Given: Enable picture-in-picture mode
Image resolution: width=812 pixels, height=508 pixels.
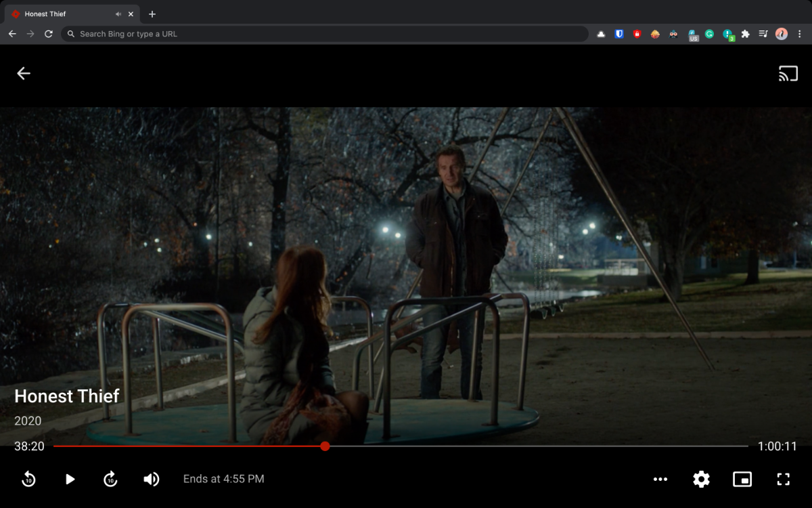Looking at the screenshot, I should [x=742, y=480].
